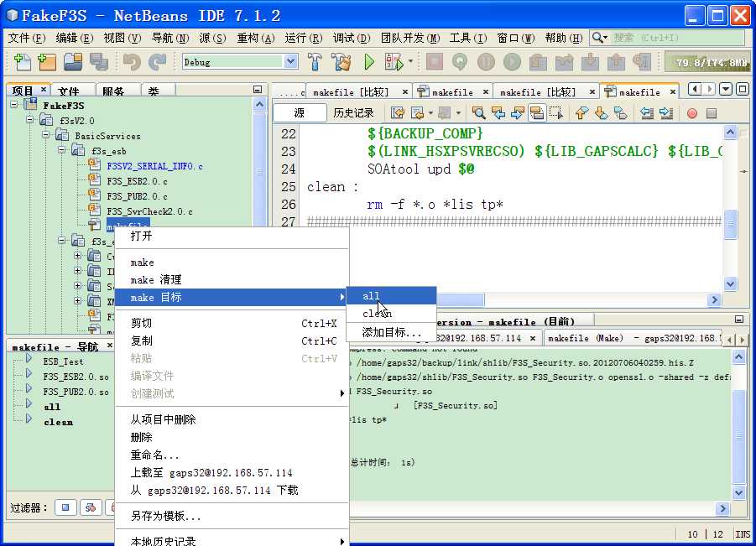Switch to the 文件 panel tab

[x=69, y=91]
